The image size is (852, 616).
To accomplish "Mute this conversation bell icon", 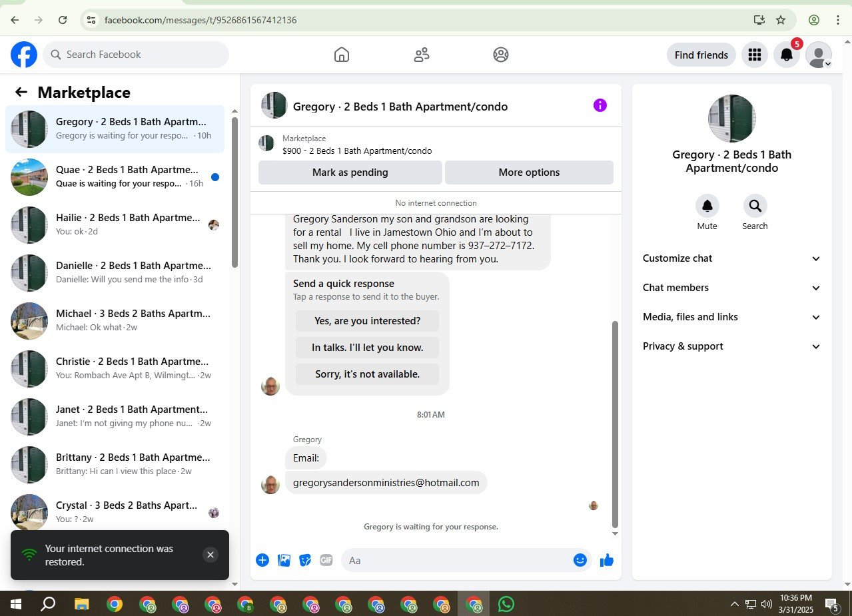I will click(707, 206).
